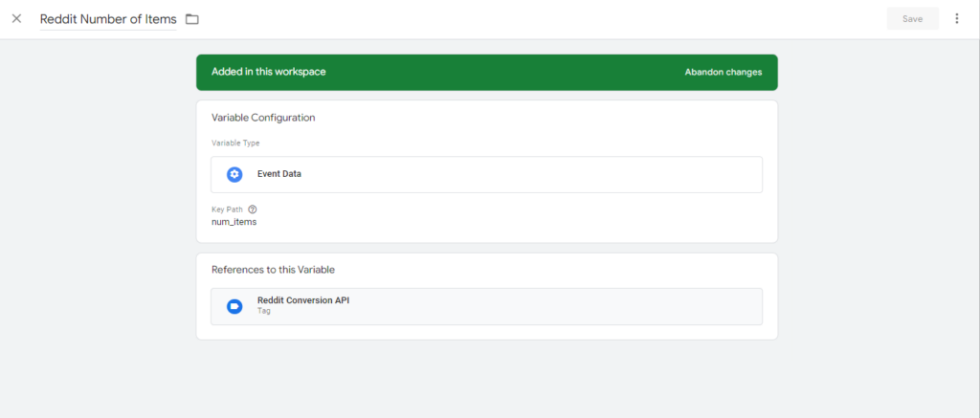Click the "Variable Type" label
Viewport: 980px width, 418px height.
click(235, 143)
